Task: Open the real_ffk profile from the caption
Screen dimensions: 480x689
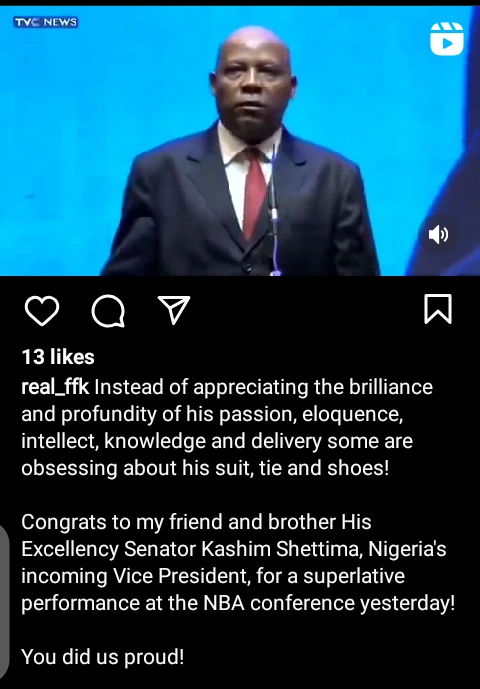Action: (x=55, y=388)
